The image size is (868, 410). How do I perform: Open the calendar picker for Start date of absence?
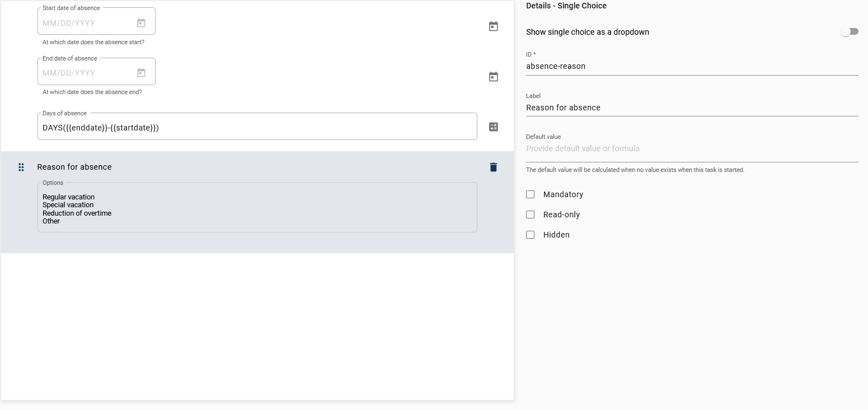493,26
